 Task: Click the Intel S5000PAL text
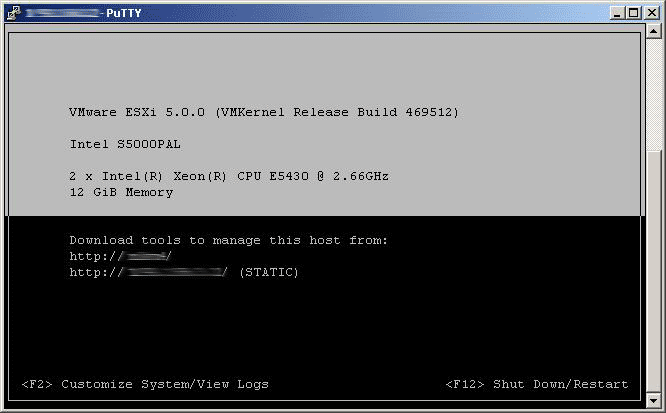coord(125,144)
